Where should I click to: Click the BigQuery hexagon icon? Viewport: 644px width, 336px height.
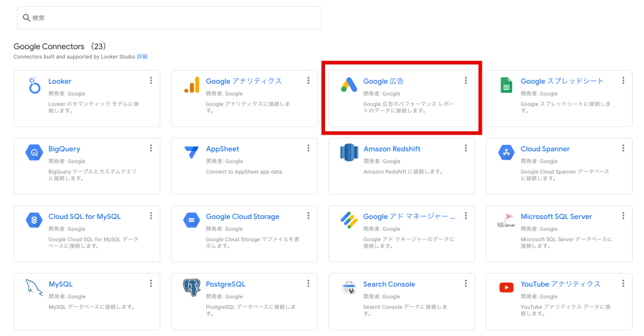pyautogui.click(x=35, y=153)
